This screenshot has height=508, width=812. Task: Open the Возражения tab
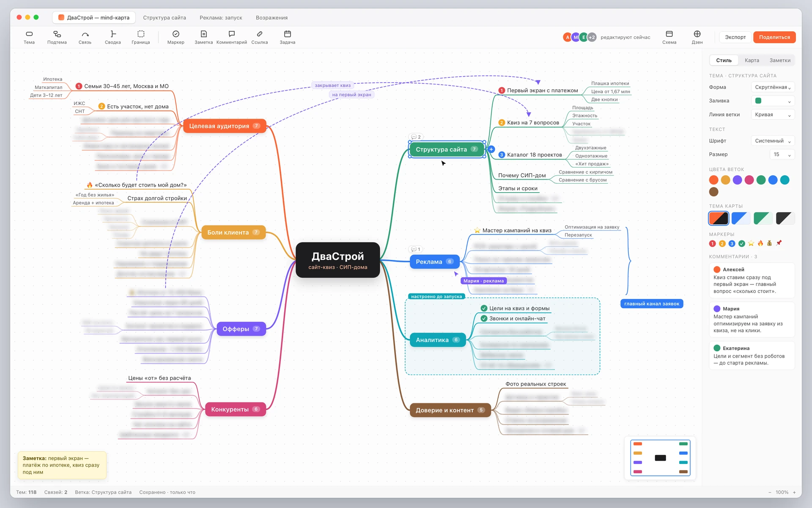click(272, 18)
